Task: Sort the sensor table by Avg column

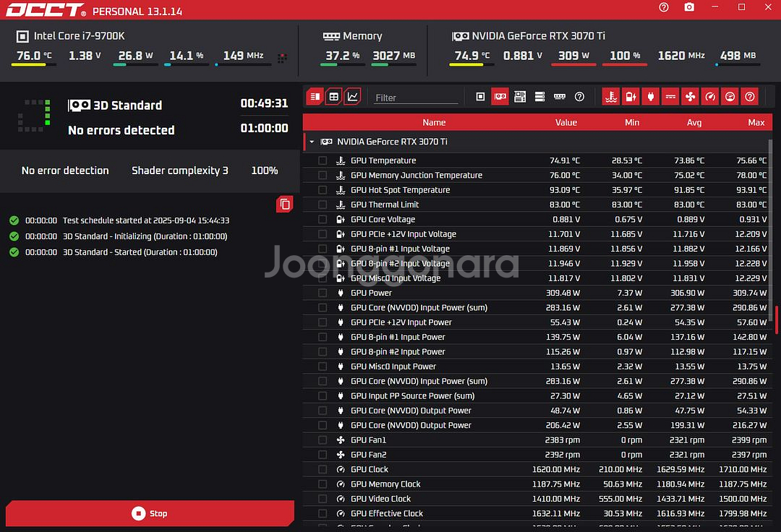Action: pos(693,122)
